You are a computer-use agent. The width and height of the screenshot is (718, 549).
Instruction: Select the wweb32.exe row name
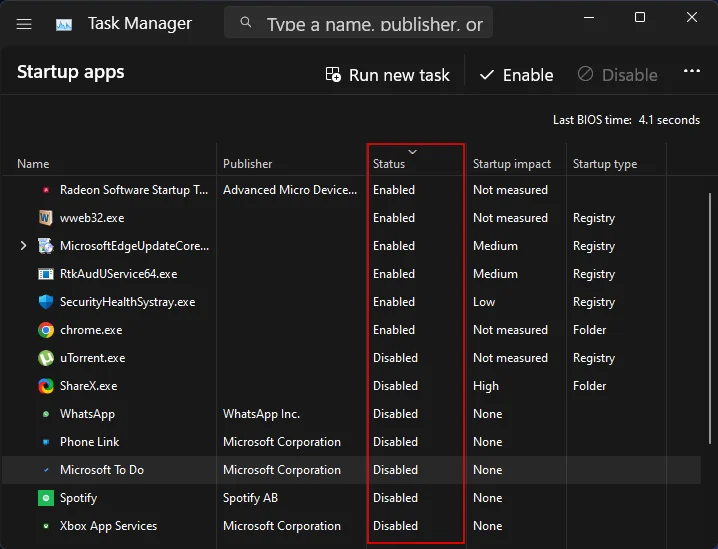(x=92, y=218)
